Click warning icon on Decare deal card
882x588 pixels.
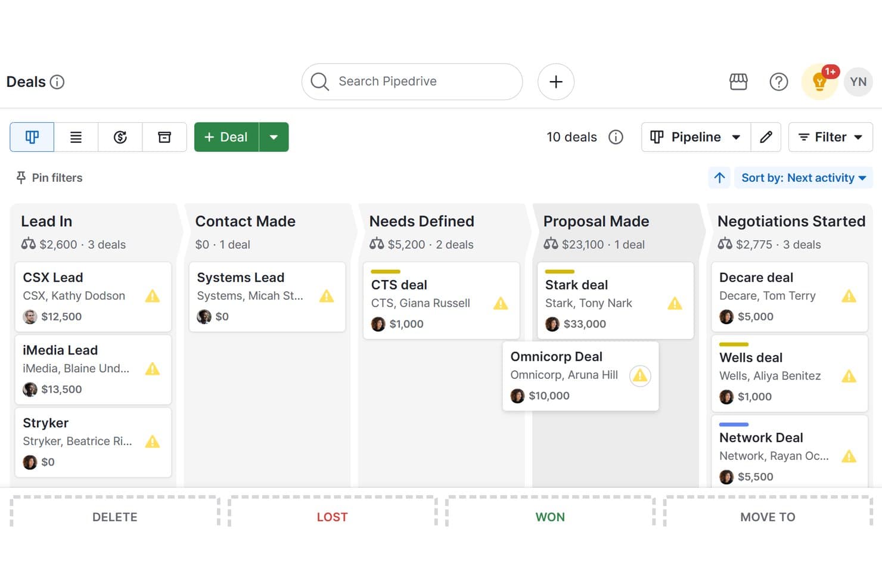tap(849, 296)
